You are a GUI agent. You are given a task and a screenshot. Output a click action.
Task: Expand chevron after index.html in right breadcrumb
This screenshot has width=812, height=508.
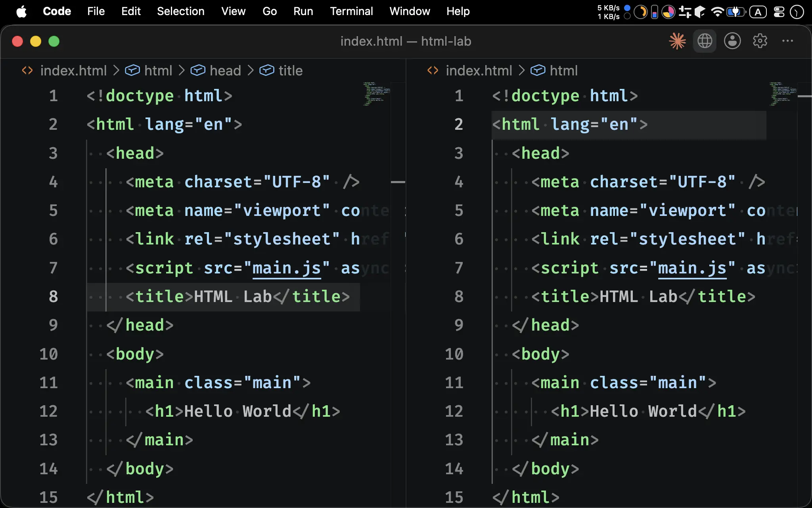tap(522, 71)
